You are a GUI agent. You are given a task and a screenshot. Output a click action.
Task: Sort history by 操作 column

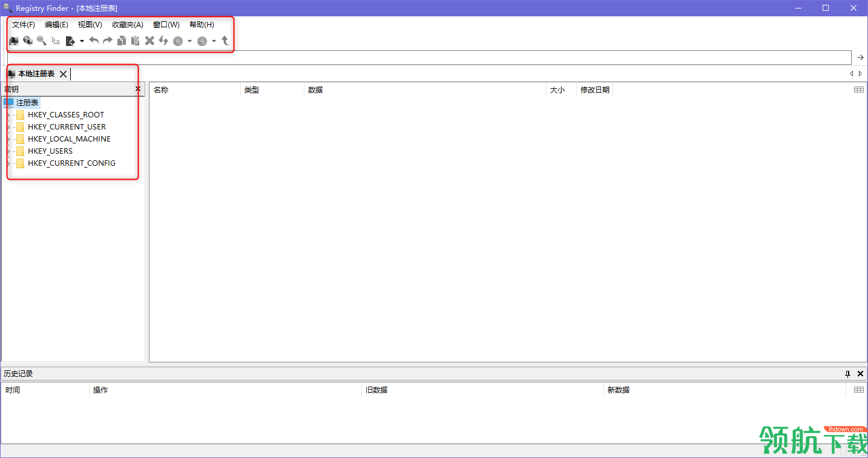pyautogui.click(x=225, y=390)
